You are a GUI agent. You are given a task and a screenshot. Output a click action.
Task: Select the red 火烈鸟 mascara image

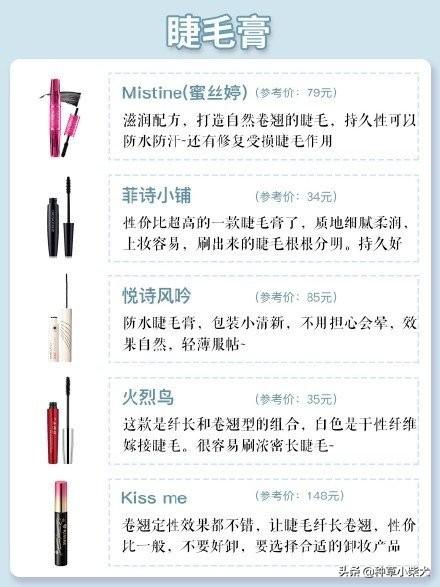(x=61, y=420)
